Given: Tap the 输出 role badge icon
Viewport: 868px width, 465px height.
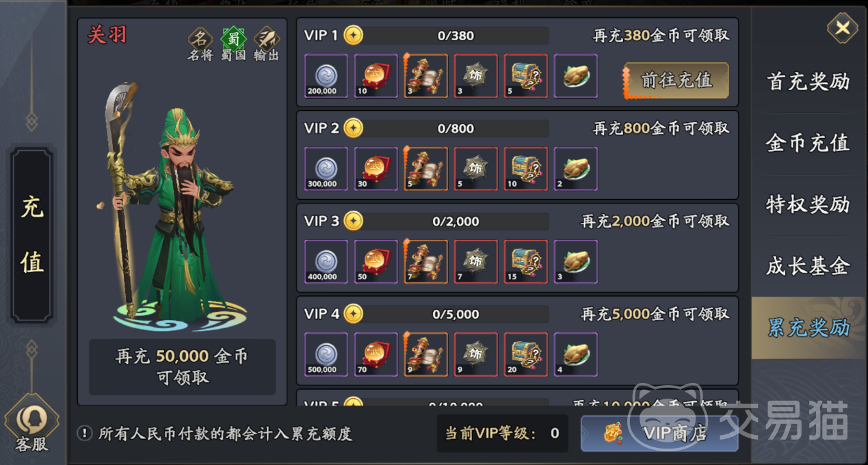Looking at the screenshot, I should click(x=266, y=44).
